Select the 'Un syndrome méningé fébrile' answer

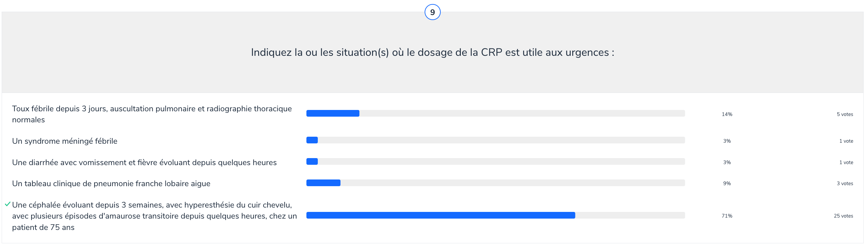pos(65,141)
